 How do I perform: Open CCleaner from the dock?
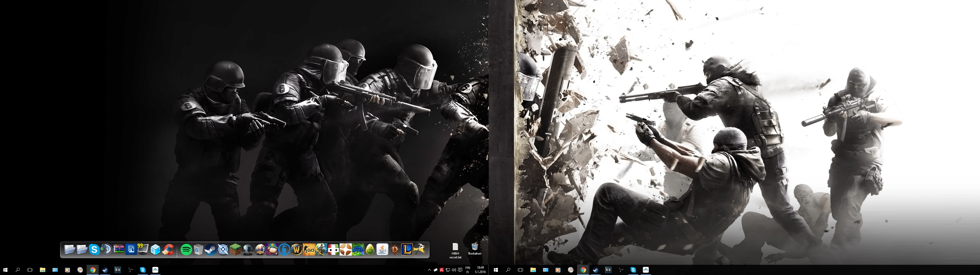(x=168, y=250)
